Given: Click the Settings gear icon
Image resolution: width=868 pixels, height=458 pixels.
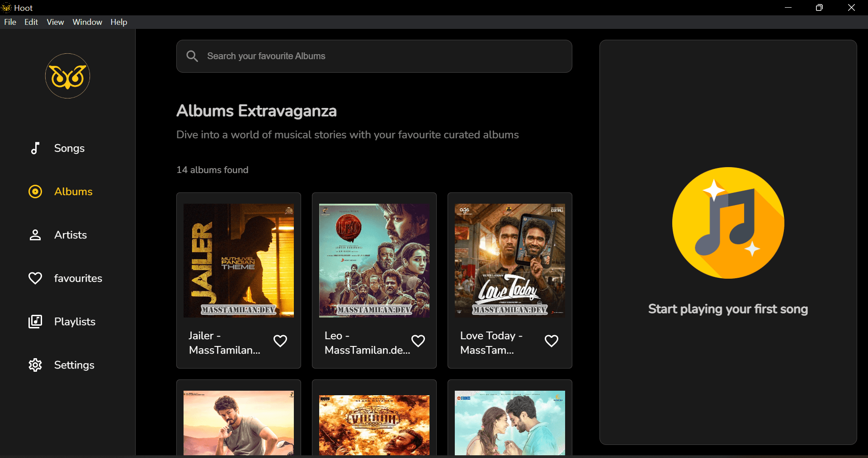Looking at the screenshot, I should [35, 365].
